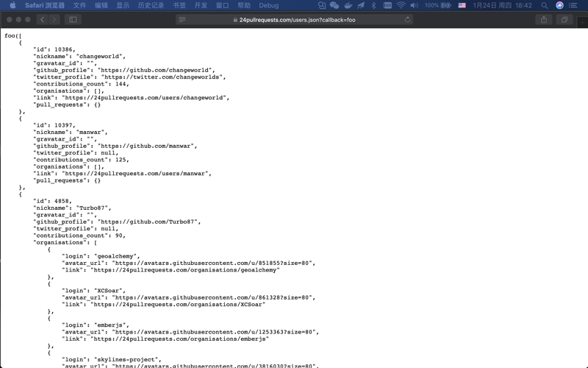Open the Debug menu

click(268, 5)
